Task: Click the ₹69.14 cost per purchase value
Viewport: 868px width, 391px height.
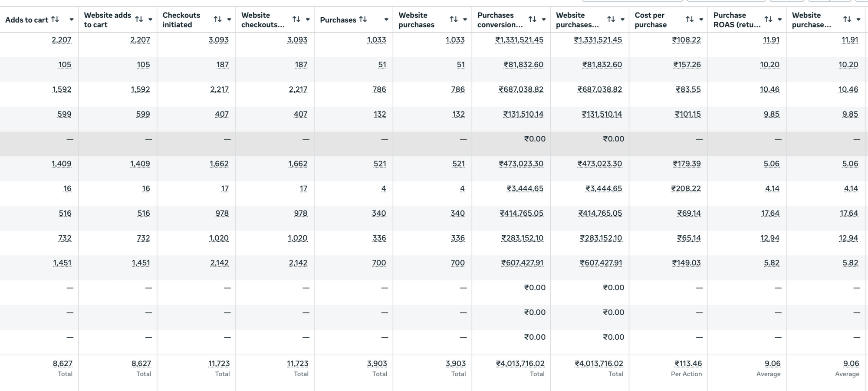Action: (689, 214)
